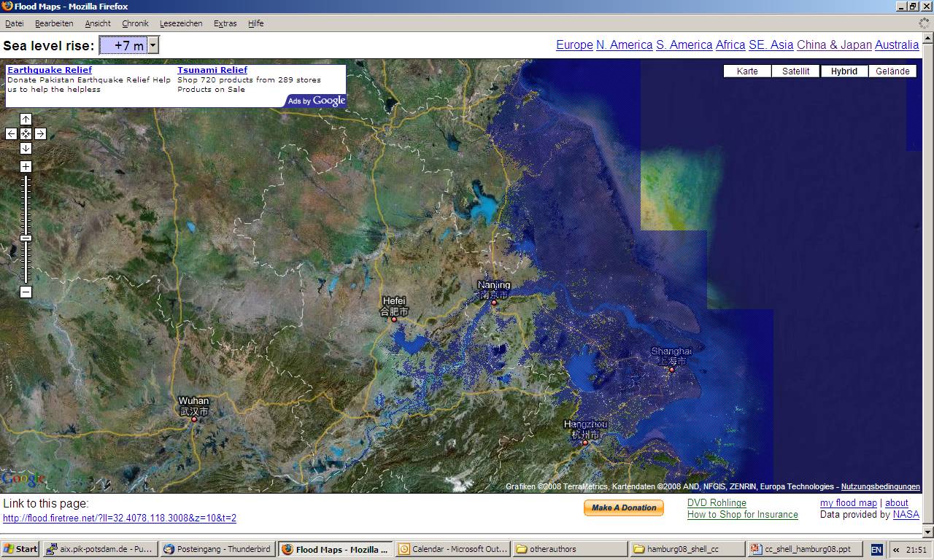Open the Ansicht menu

(98, 23)
